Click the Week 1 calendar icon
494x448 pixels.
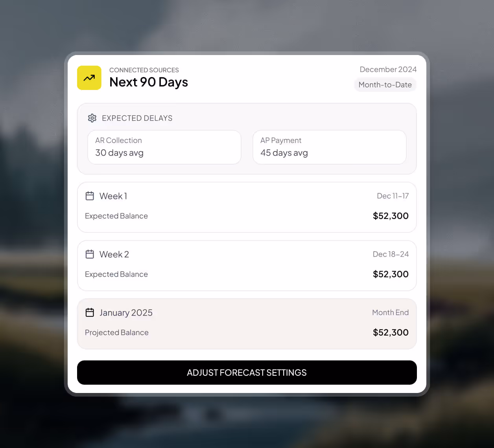tap(90, 196)
